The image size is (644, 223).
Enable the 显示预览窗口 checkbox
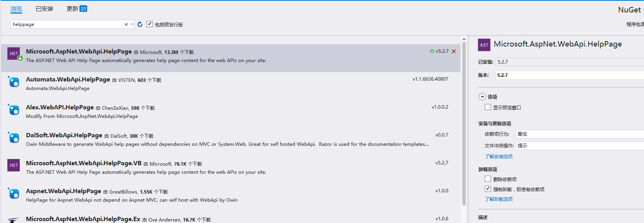coord(488,107)
